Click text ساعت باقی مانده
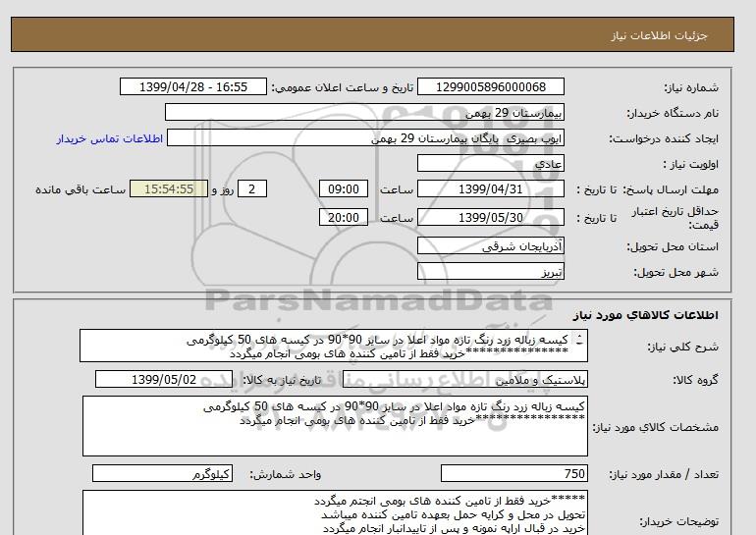756x535 pixels. click(x=81, y=189)
